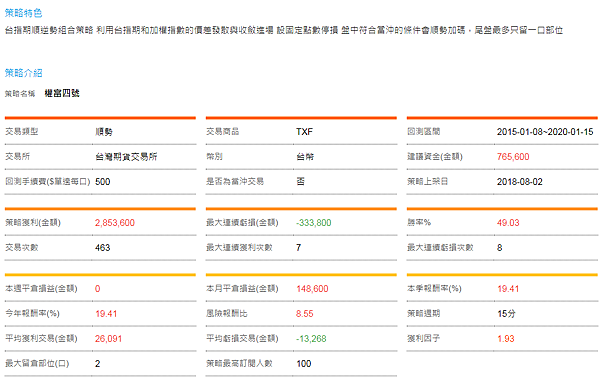Click the 策略特色 section heading

click(x=23, y=13)
